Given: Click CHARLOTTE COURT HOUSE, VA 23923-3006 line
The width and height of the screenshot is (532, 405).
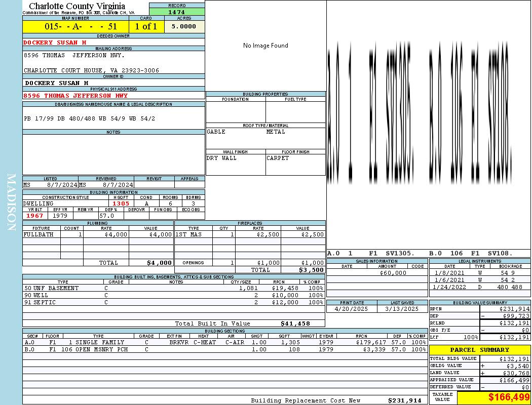Looking at the screenshot, I should (x=91, y=70).
